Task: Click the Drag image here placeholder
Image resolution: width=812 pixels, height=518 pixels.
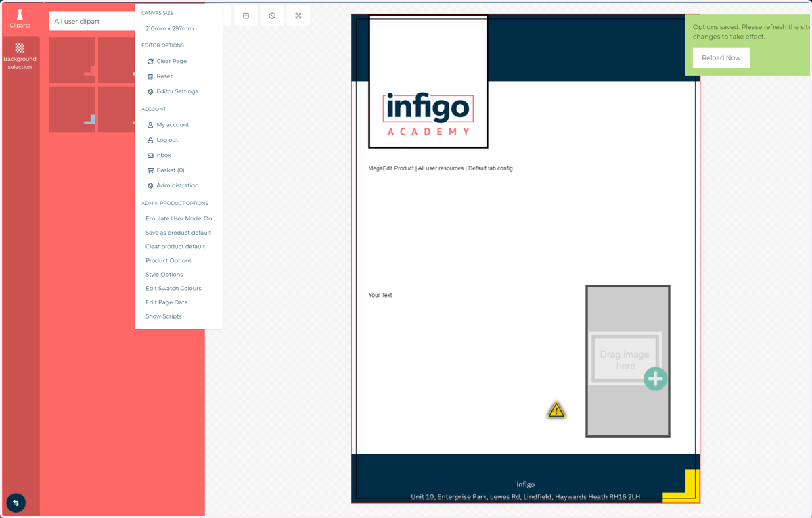Action: click(x=628, y=361)
